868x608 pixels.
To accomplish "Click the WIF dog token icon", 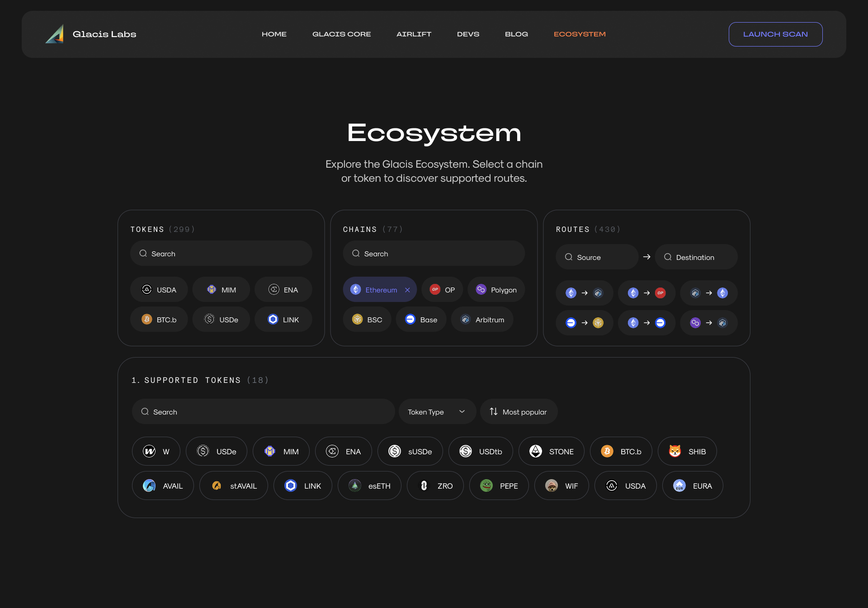I will pos(552,485).
